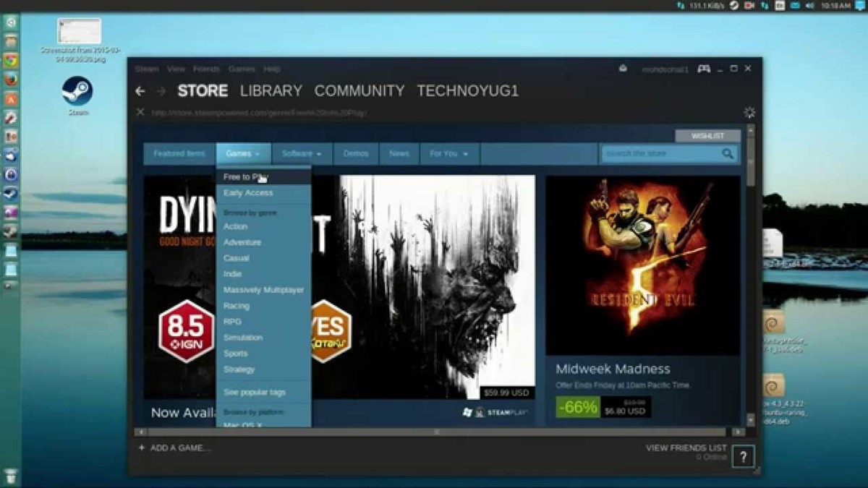Click the search magnifier icon
This screenshot has width=868, height=488.
(728, 153)
